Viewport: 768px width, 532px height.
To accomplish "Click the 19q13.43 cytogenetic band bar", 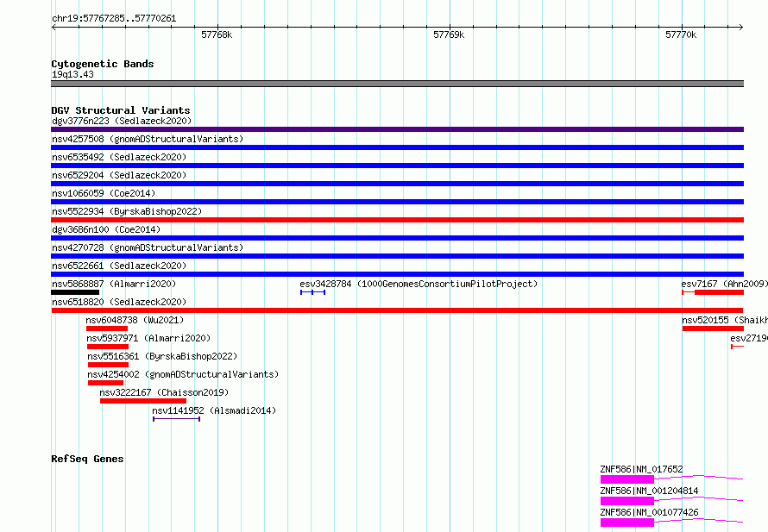I will pyautogui.click(x=397, y=84).
